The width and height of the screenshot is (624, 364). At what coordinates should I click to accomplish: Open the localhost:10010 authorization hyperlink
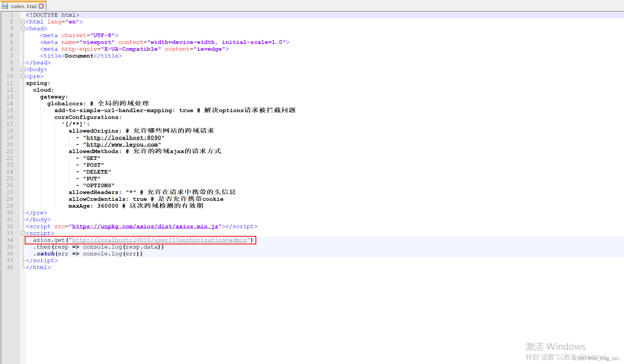159,240
